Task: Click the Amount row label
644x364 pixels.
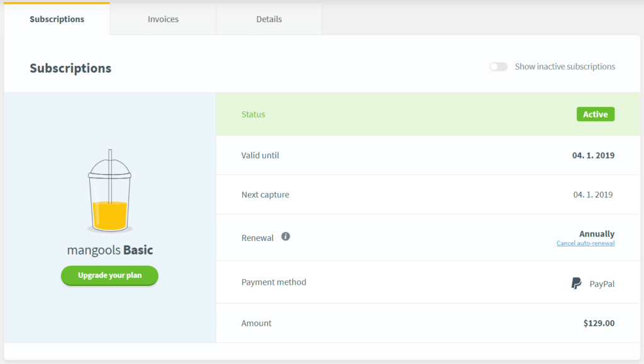Action: pos(257,323)
